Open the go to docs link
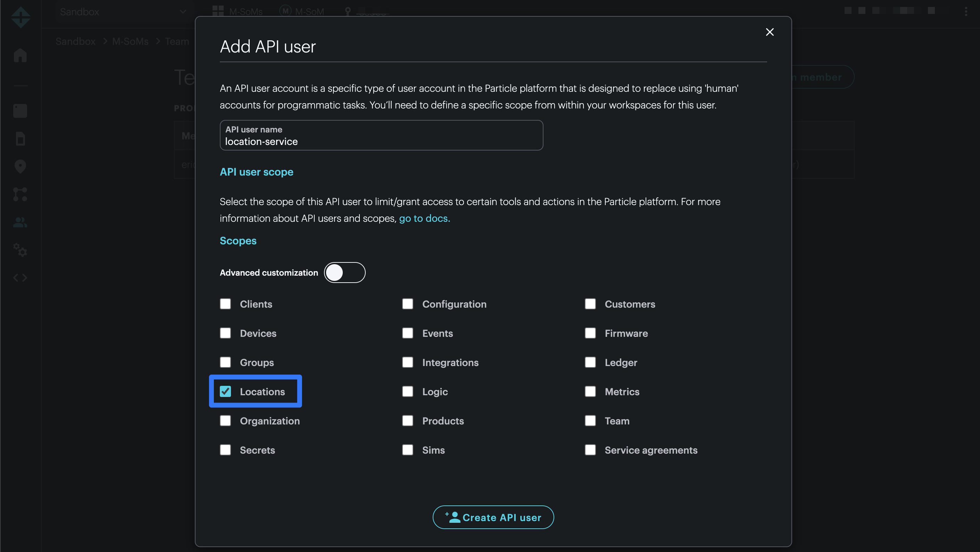 tap(424, 219)
